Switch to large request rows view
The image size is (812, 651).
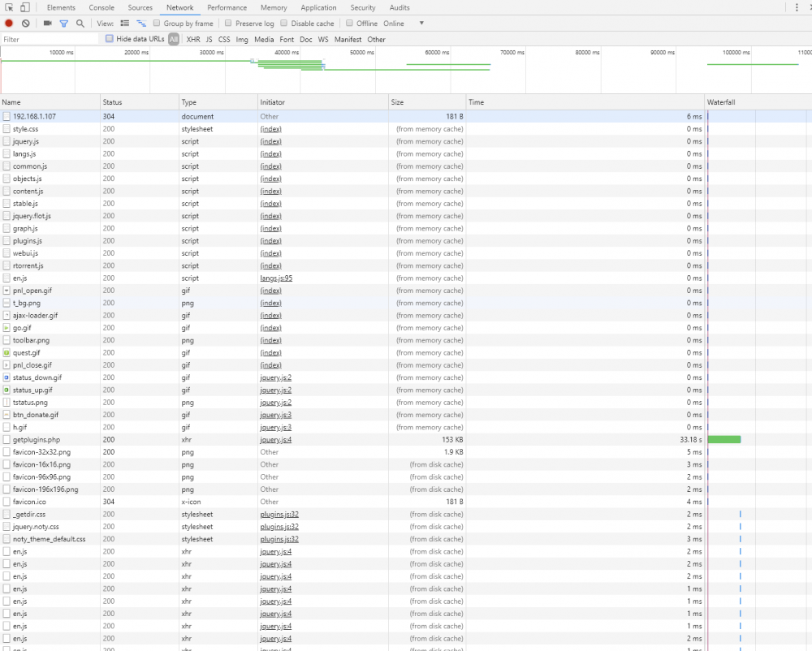pyautogui.click(x=125, y=24)
